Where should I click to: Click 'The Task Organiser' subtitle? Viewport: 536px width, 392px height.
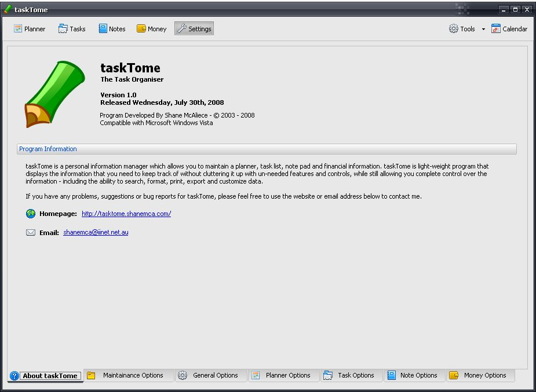click(x=132, y=79)
